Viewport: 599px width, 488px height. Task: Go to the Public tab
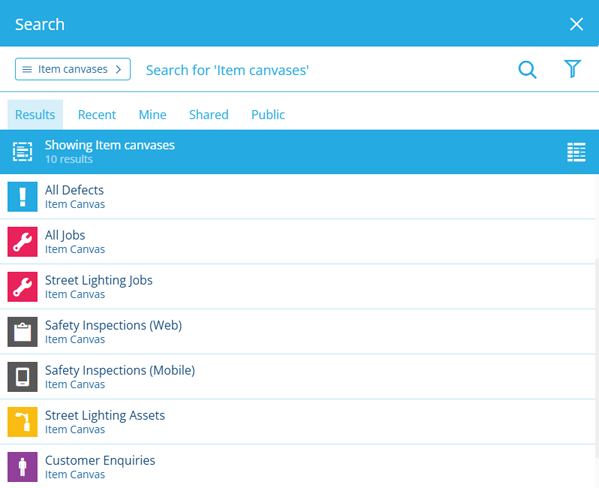tap(268, 115)
